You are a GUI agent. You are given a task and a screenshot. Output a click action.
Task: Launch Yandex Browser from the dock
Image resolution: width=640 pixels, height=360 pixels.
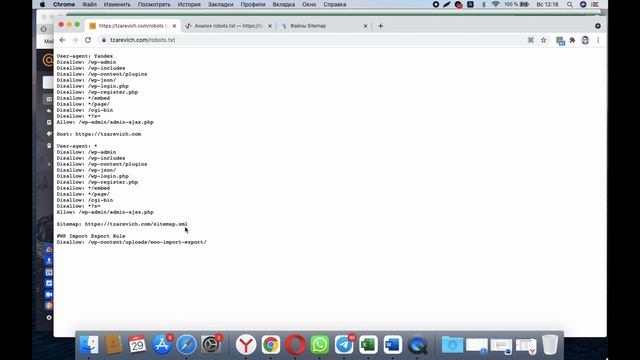click(x=246, y=345)
